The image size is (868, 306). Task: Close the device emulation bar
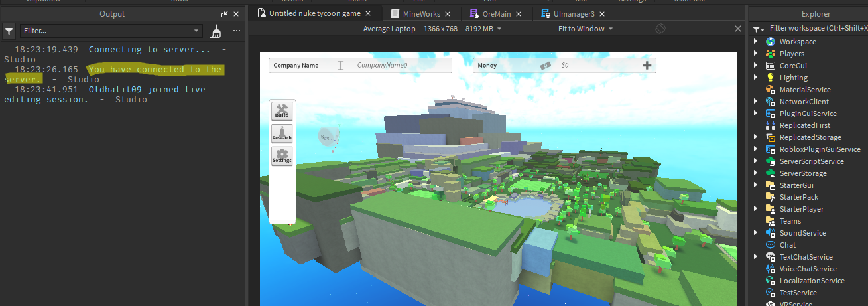(x=738, y=29)
